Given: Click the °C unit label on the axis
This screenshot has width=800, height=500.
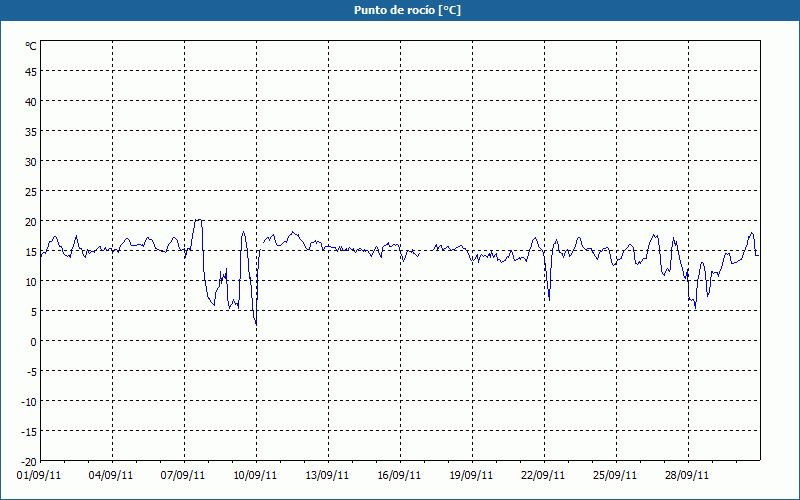Looking at the screenshot, I should click(x=31, y=46).
